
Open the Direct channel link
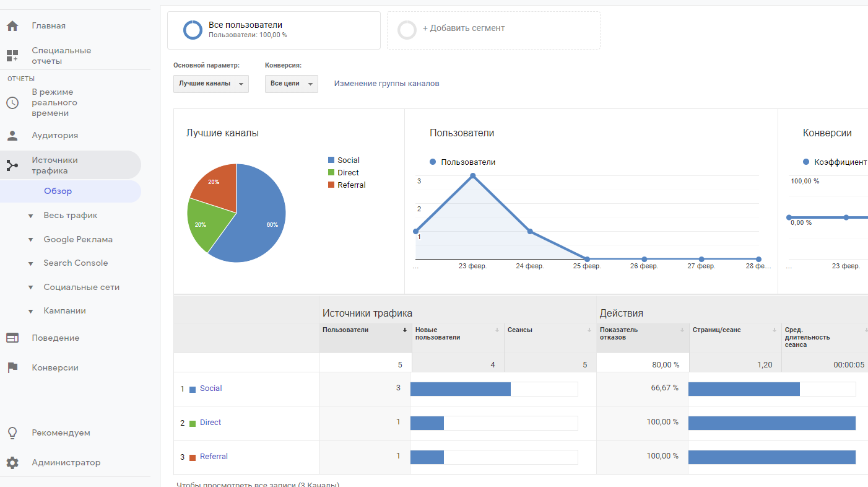tap(210, 423)
